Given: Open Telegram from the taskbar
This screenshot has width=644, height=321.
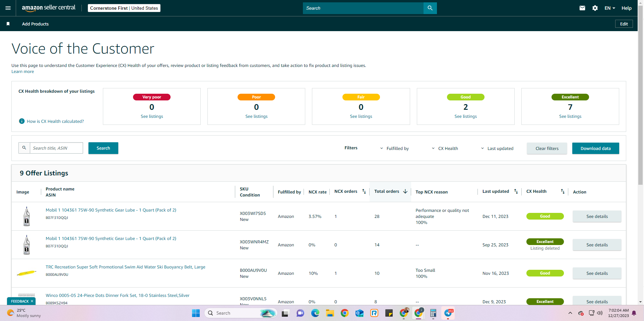Looking at the screenshot, I should (x=448, y=313).
